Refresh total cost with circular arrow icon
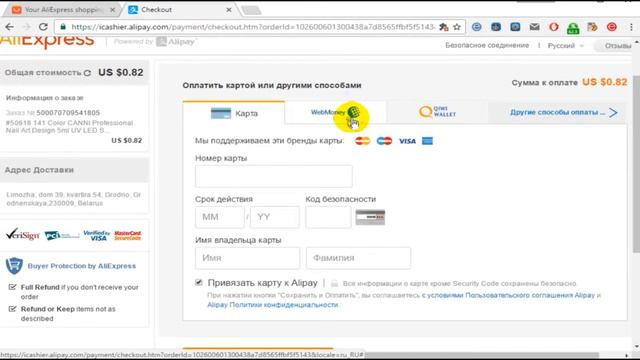Screen dimensions: 640x360 pos(87,73)
